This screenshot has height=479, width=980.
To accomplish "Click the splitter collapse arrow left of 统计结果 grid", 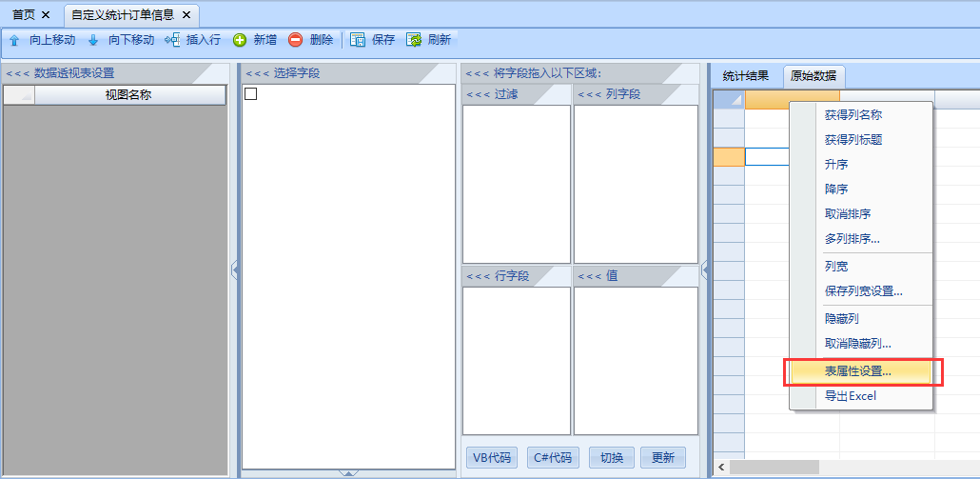I will (x=705, y=270).
